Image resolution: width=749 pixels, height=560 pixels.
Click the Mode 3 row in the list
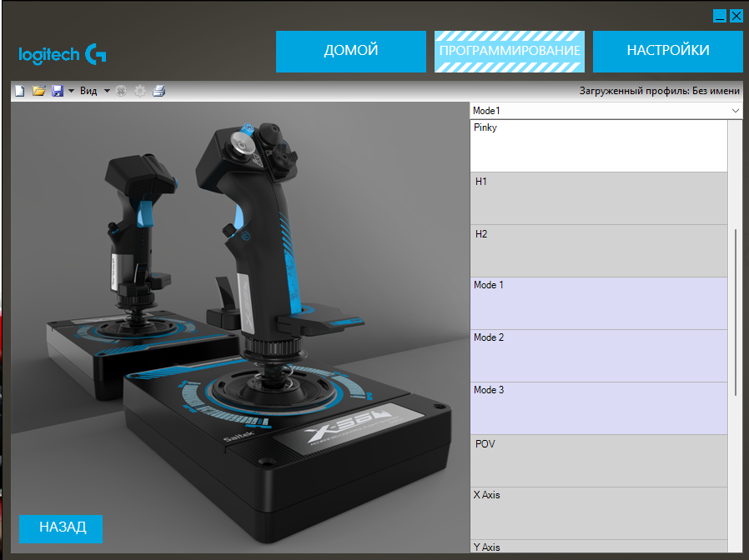(599, 408)
